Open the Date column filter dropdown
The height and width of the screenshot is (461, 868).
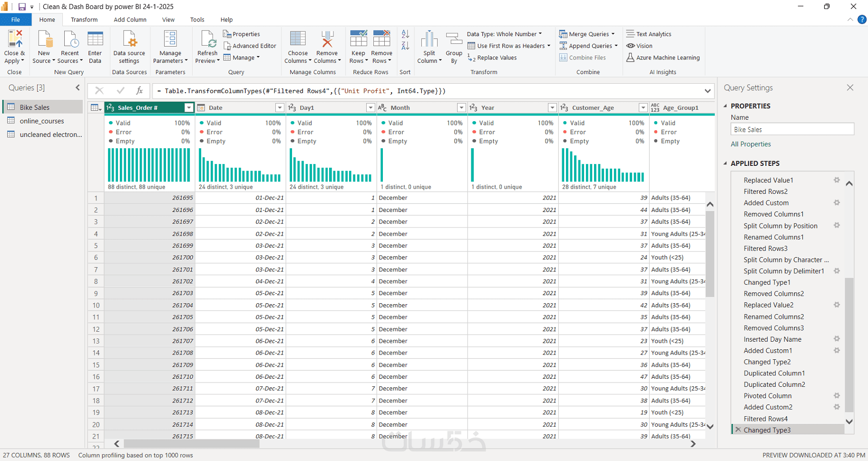(280, 108)
